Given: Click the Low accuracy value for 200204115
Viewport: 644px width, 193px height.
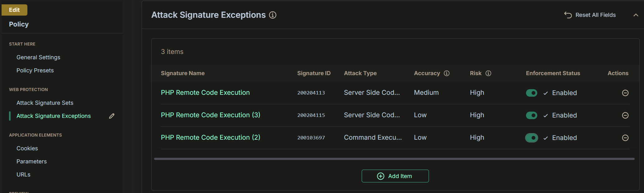Looking at the screenshot, I should (x=420, y=115).
